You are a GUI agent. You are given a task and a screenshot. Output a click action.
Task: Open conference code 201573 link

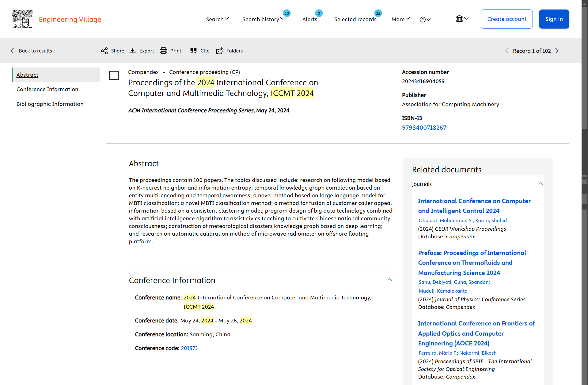189,348
